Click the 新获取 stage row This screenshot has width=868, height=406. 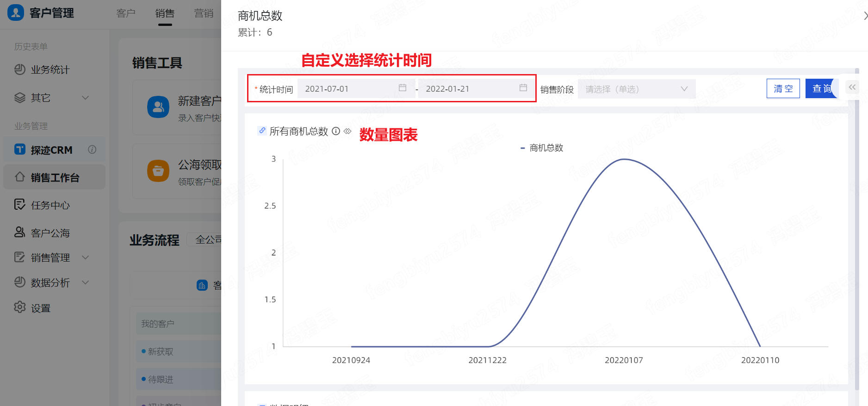[x=179, y=351]
